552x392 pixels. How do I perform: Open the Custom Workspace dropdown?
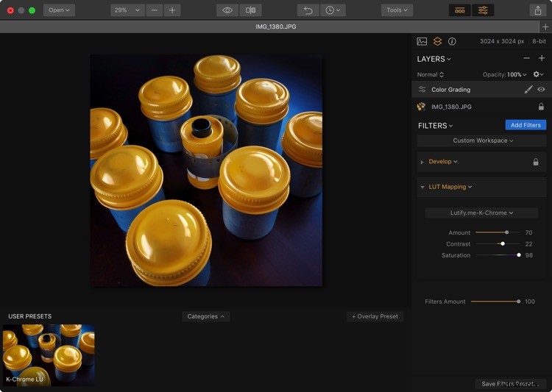[x=482, y=140]
